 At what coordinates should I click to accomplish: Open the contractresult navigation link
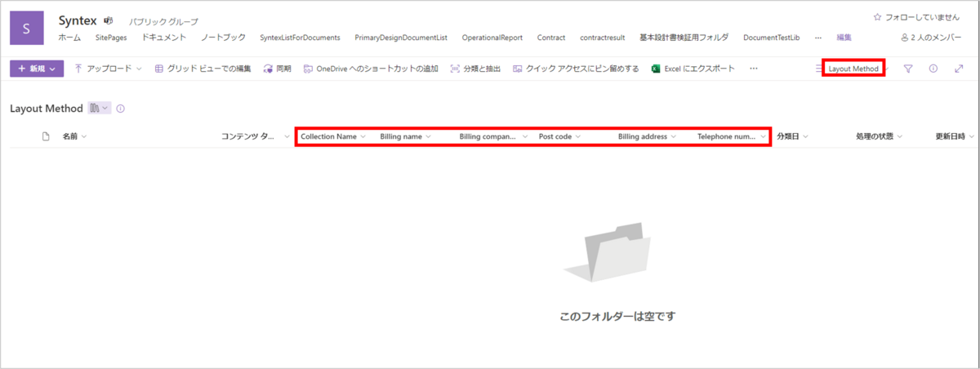(603, 38)
